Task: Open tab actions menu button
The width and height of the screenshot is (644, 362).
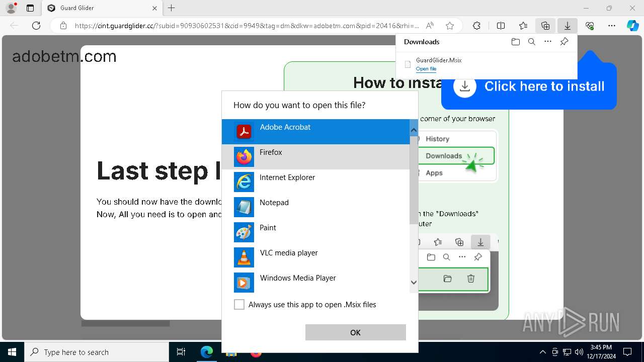Action: pos(30,8)
